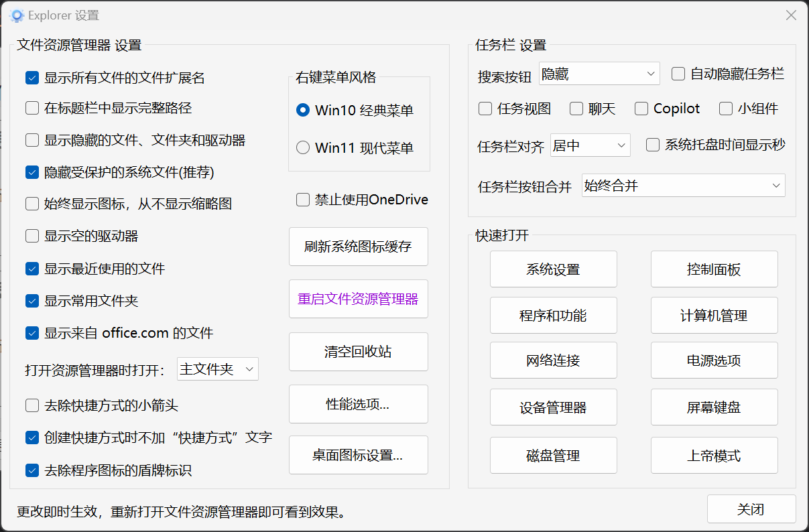
Task: Enable the 聊天 taskbar checkbox
Action: tap(576, 109)
